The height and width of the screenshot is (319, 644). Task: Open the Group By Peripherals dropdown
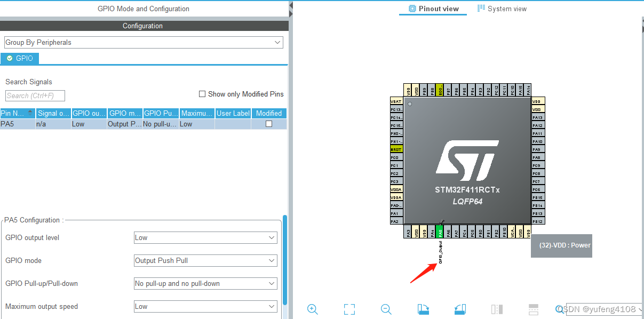pyautogui.click(x=144, y=42)
